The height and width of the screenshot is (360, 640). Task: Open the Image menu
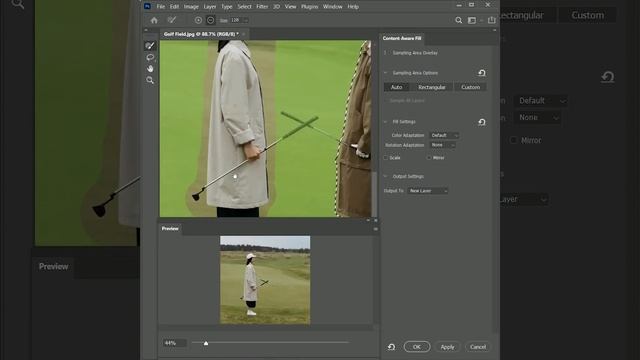(191, 7)
